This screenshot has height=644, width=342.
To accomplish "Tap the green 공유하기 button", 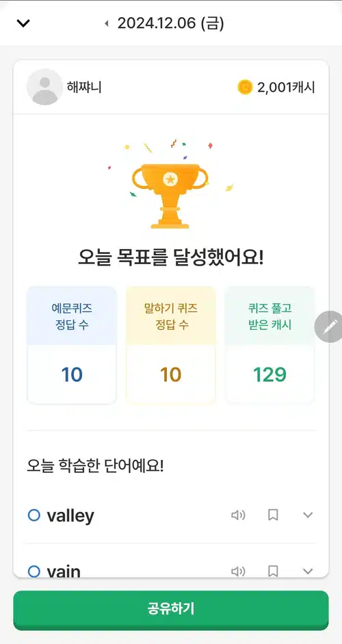I will click(171, 610).
